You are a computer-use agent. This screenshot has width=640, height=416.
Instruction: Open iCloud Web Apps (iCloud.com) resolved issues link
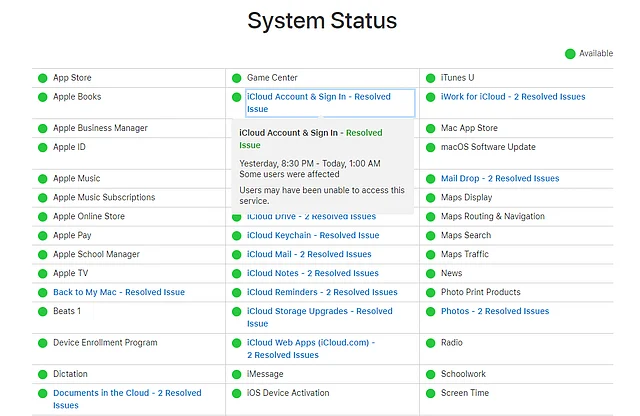pyautogui.click(x=311, y=349)
